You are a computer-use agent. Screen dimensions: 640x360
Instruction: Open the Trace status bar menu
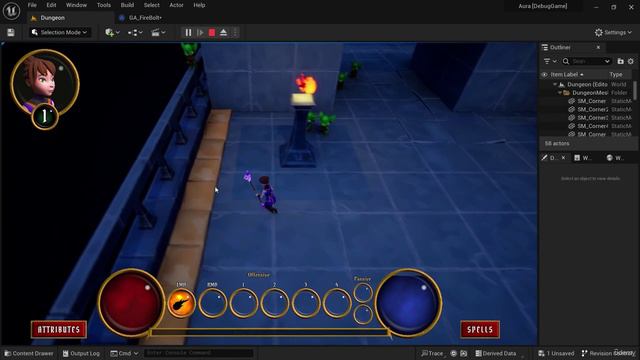click(x=432, y=353)
